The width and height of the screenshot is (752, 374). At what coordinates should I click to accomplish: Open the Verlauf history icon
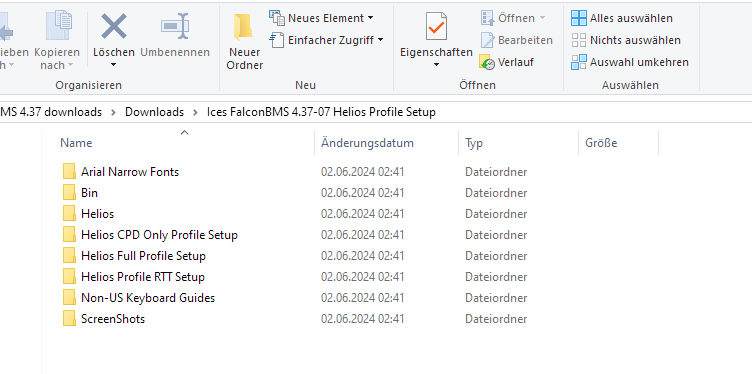click(x=487, y=62)
